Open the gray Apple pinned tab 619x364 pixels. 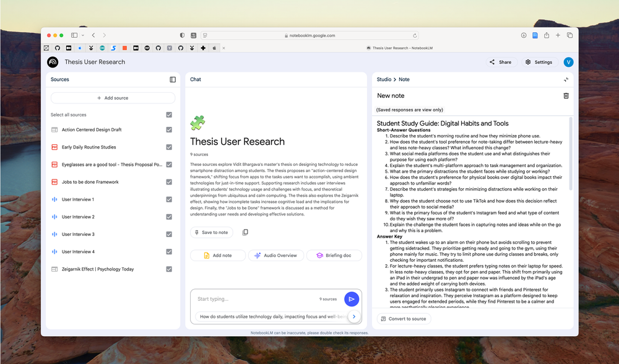coord(214,48)
